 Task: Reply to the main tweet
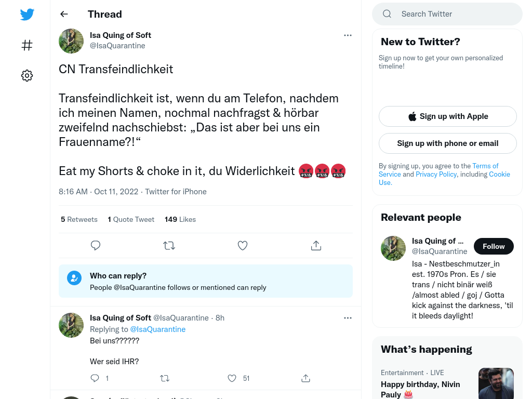(x=96, y=245)
